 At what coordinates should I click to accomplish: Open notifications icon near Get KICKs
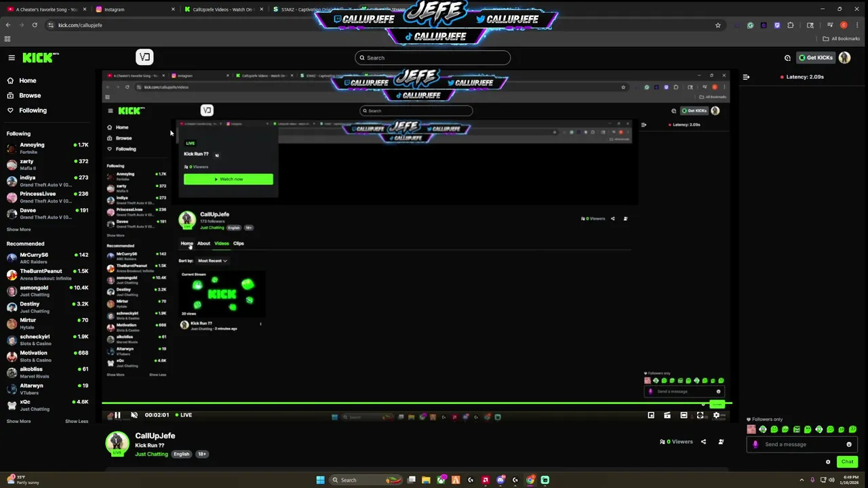click(787, 58)
